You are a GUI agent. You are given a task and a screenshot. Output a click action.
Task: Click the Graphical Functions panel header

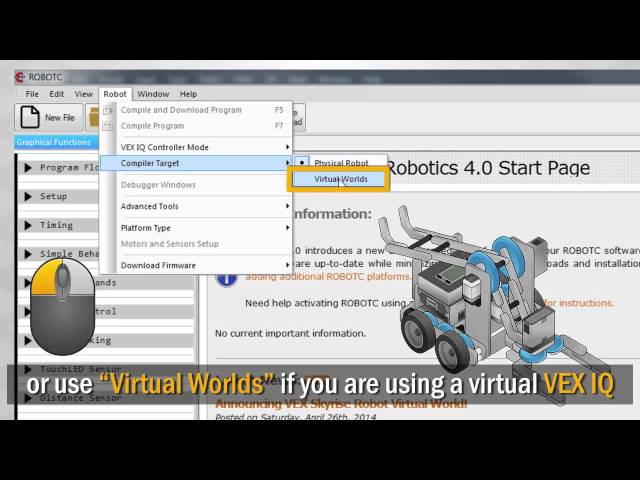click(56, 142)
